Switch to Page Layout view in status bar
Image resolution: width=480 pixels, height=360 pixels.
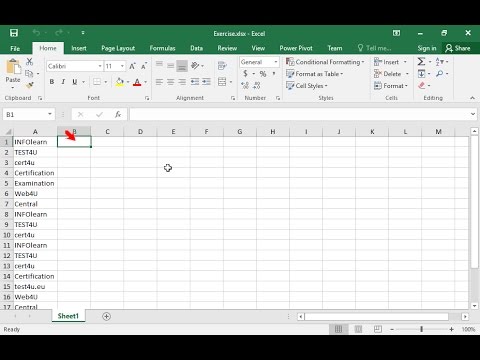click(358, 329)
